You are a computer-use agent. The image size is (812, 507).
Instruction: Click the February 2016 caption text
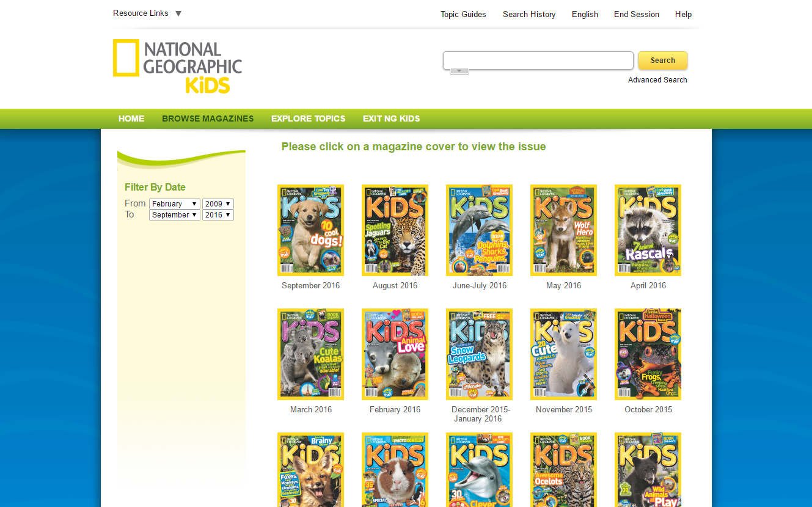pyautogui.click(x=395, y=410)
